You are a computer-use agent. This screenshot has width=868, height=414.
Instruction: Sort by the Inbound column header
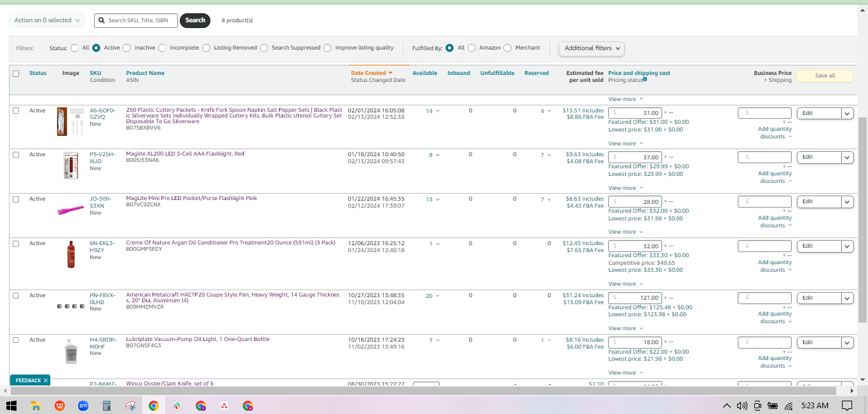pyautogui.click(x=459, y=73)
